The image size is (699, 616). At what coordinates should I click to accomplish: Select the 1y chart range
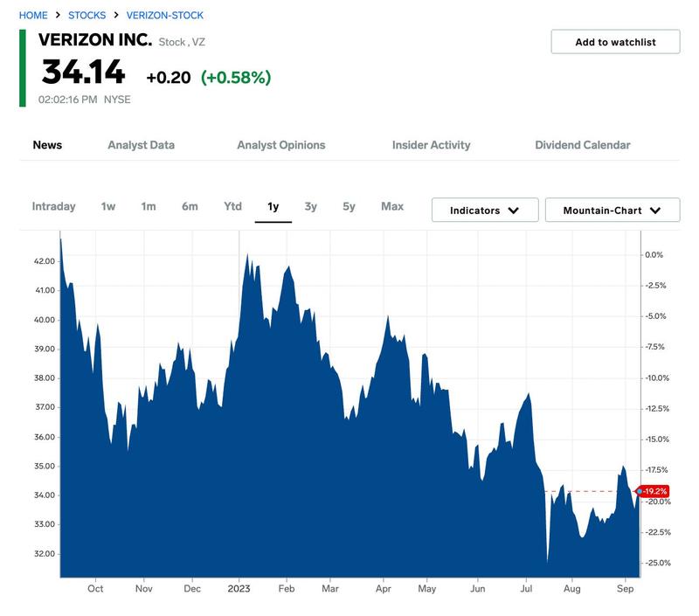pyautogui.click(x=273, y=207)
